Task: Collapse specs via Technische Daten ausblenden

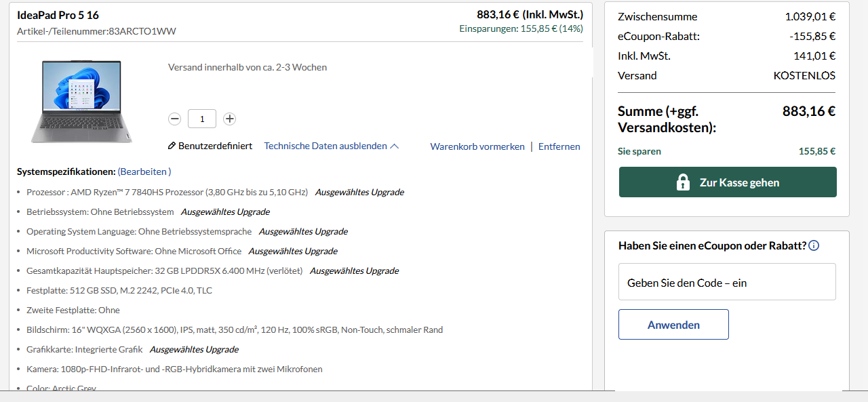Action: [325, 146]
